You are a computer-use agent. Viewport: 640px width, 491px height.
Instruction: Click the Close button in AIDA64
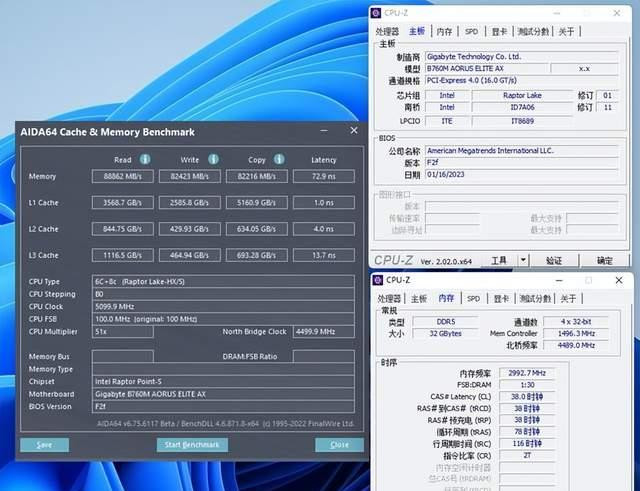tap(339, 444)
